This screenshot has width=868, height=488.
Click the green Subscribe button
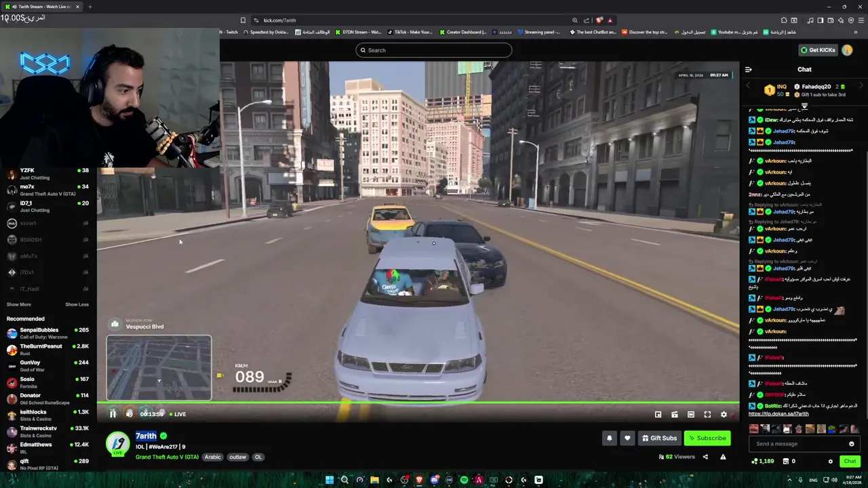[707, 438]
